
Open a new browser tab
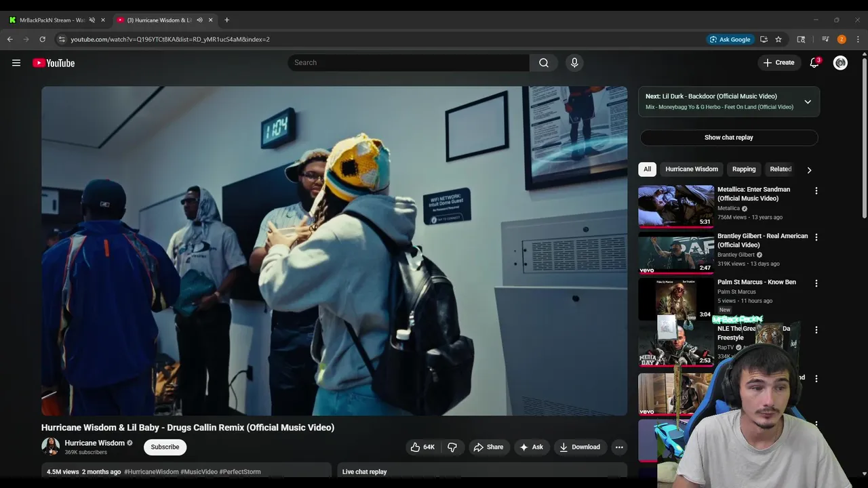coord(226,20)
